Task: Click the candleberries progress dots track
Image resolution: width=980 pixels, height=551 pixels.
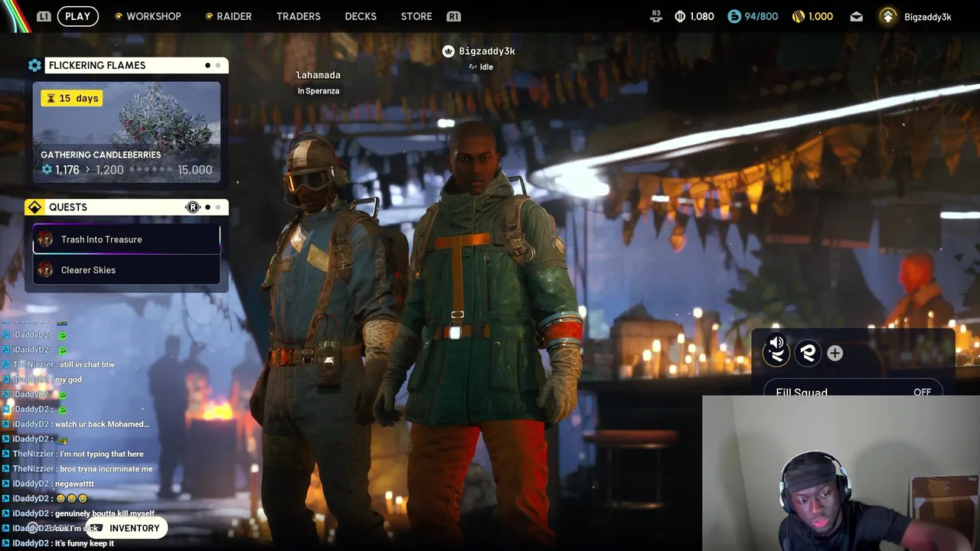Action: (x=151, y=170)
